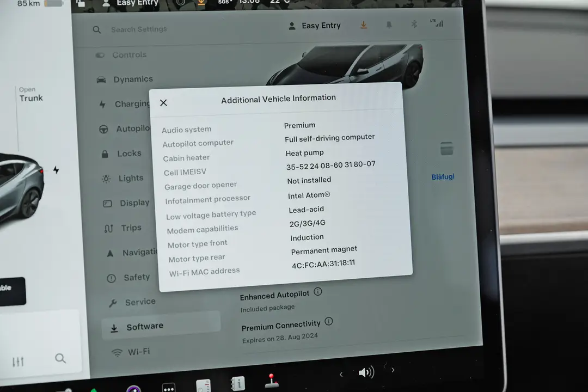Viewport: 588px width, 392px height.
Task: Tap the Cell IMEISV number value
Action: pos(331,165)
